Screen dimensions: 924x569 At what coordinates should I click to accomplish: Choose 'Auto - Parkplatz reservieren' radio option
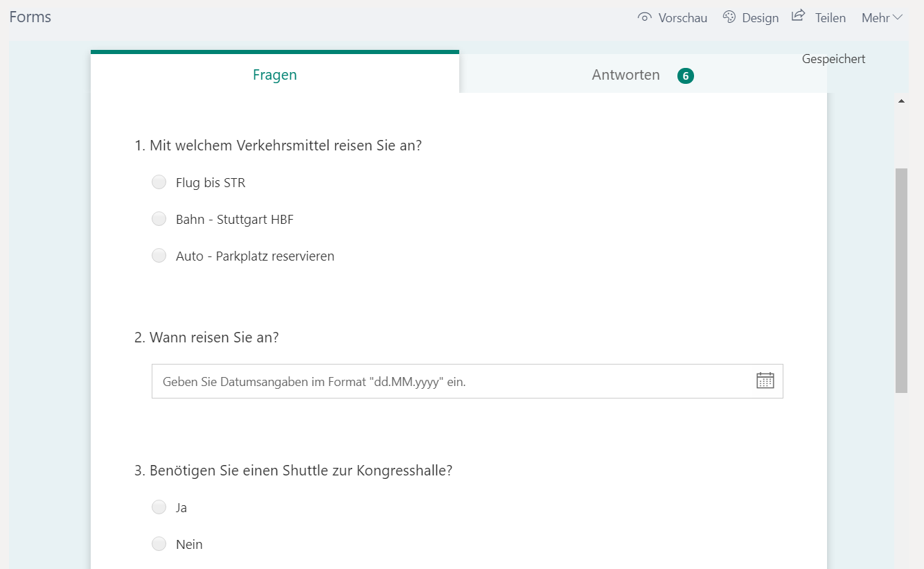click(x=159, y=256)
